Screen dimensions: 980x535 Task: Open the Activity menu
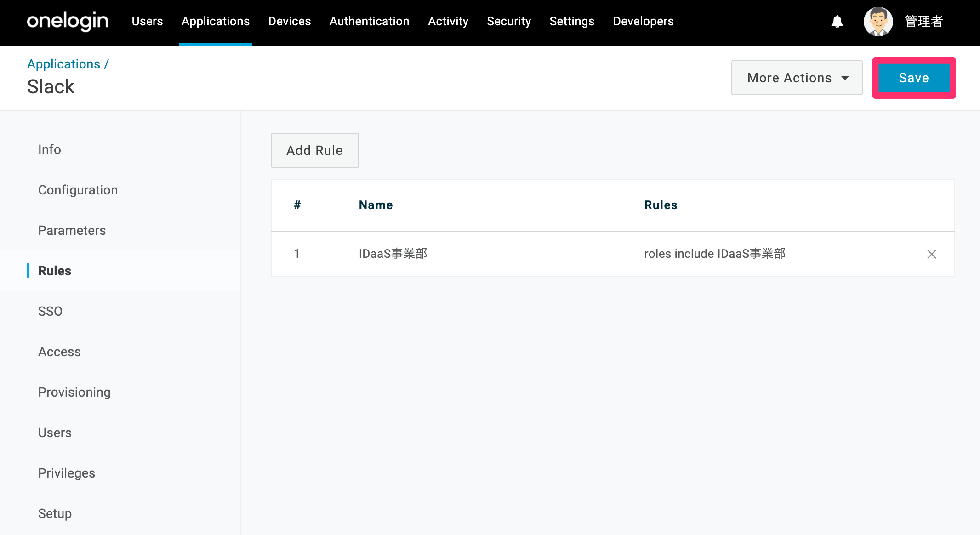coord(448,21)
